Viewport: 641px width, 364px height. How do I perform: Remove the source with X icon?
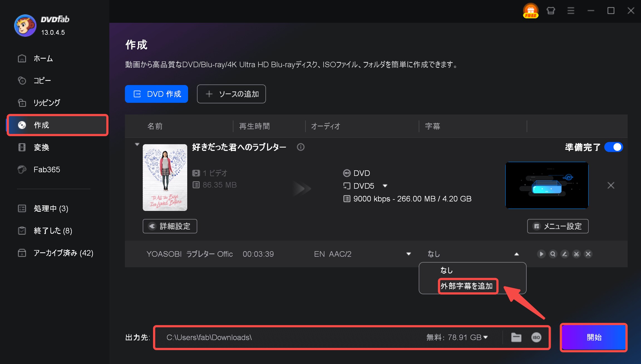tap(611, 185)
